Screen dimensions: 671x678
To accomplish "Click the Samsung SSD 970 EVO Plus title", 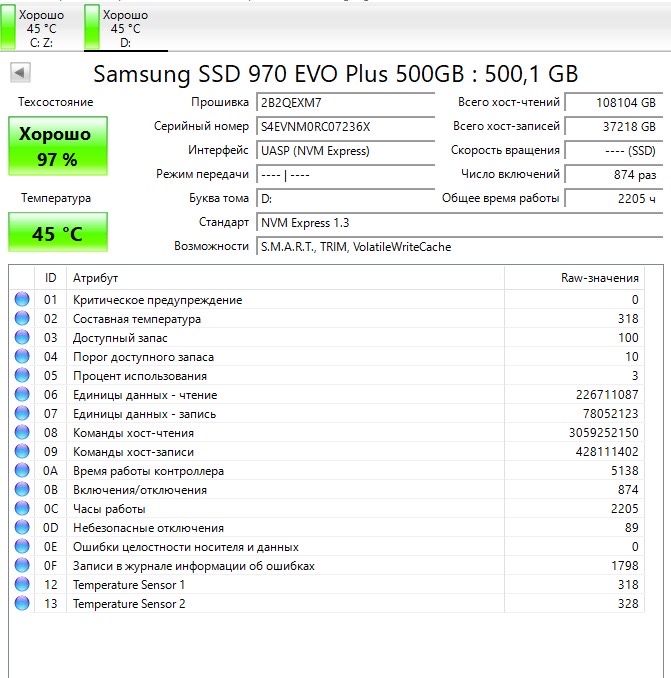I will click(336, 74).
